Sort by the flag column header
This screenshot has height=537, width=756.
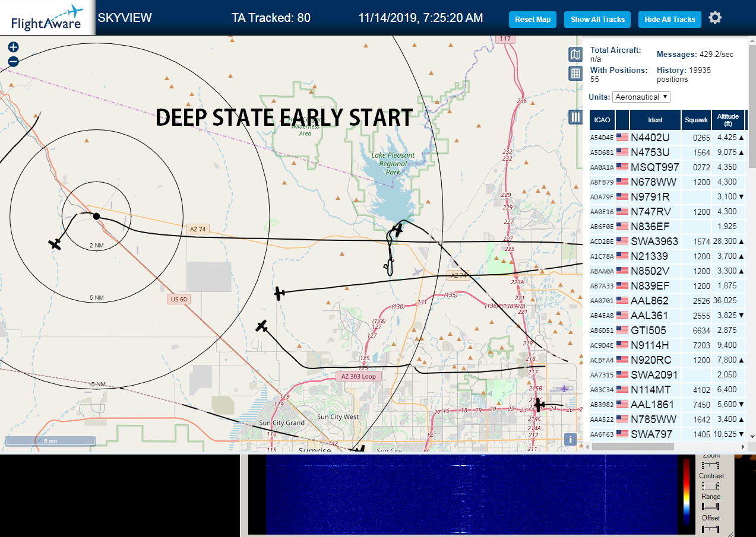[622, 120]
